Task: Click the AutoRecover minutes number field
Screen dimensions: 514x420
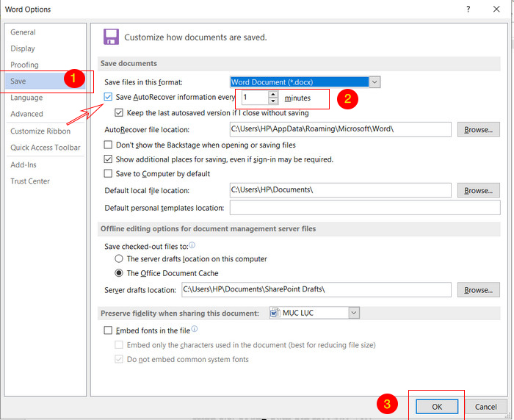Action: (x=255, y=98)
